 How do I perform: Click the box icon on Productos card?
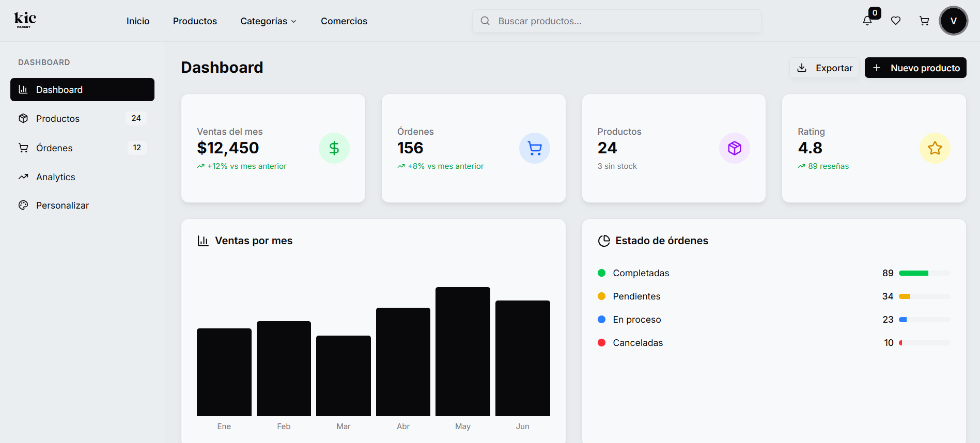tap(735, 148)
